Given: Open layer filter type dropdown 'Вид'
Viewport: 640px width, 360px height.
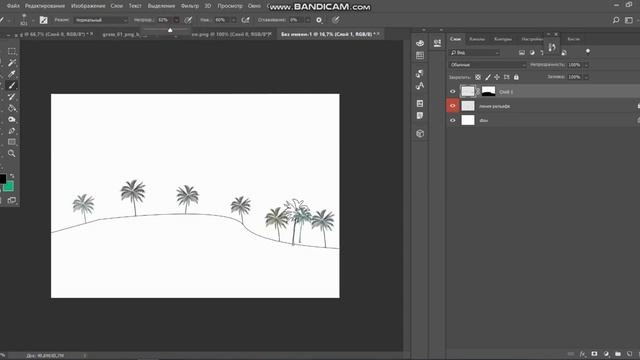Looking at the screenshot, I should [x=475, y=53].
